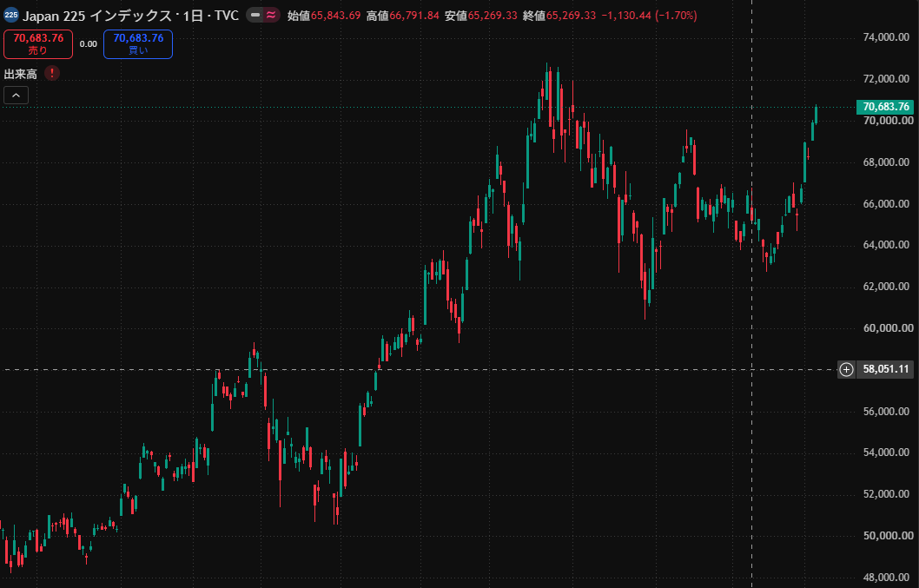
Task: Click the 始値 65,843.69 open value
Action: click(x=324, y=16)
